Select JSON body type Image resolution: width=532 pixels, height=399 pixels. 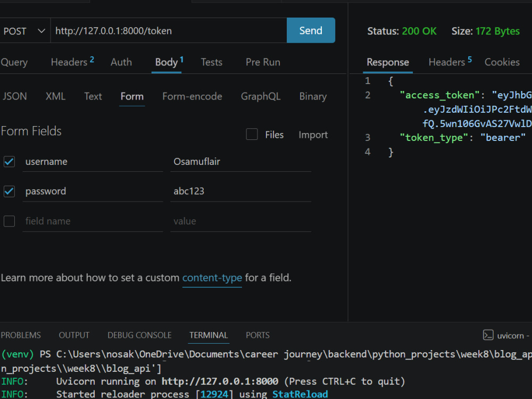pos(15,96)
